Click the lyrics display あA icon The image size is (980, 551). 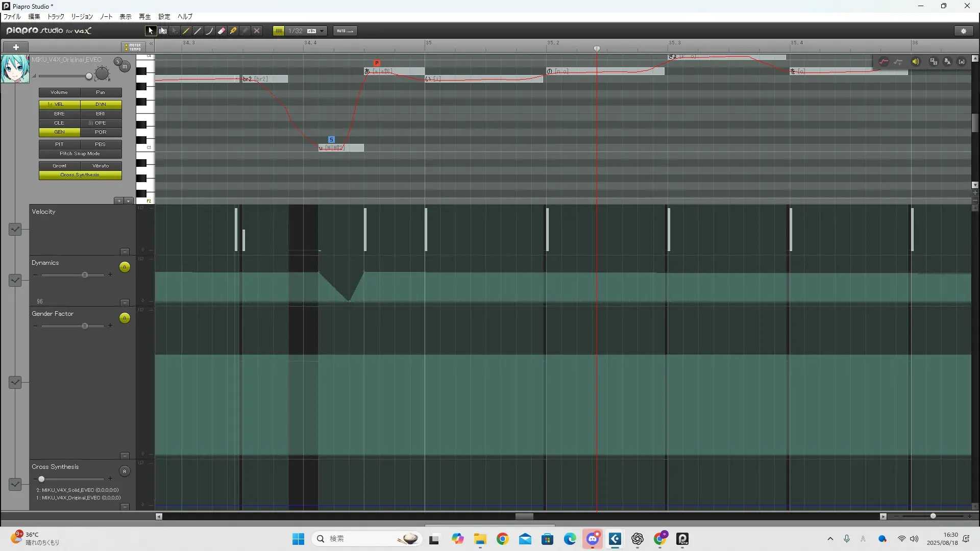947,62
